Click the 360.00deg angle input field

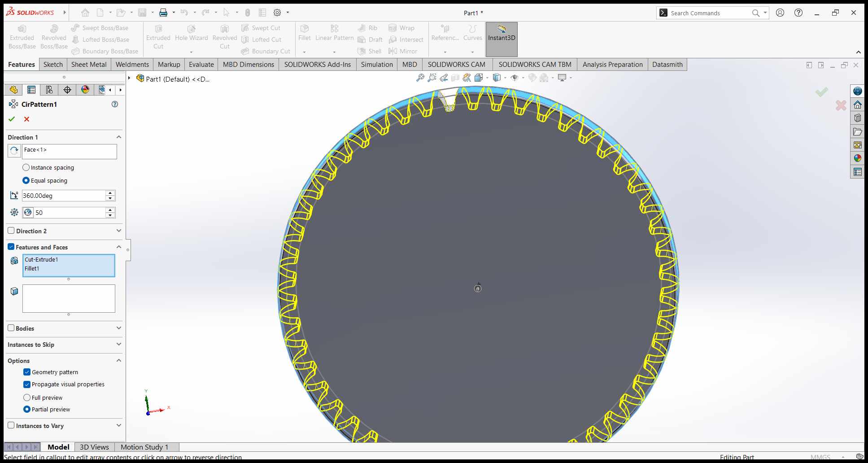(64, 196)
